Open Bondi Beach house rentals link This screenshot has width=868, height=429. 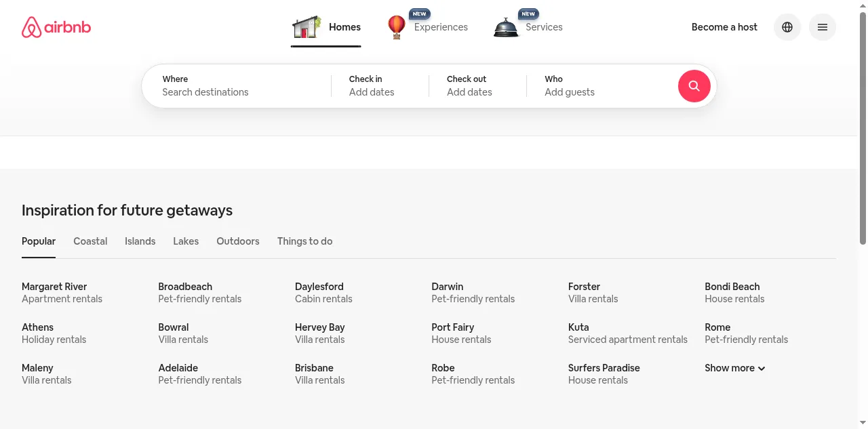734,293
